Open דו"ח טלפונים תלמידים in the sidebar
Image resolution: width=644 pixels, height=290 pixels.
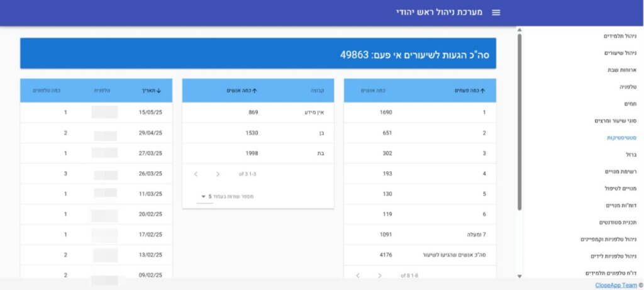coord(611,273)
